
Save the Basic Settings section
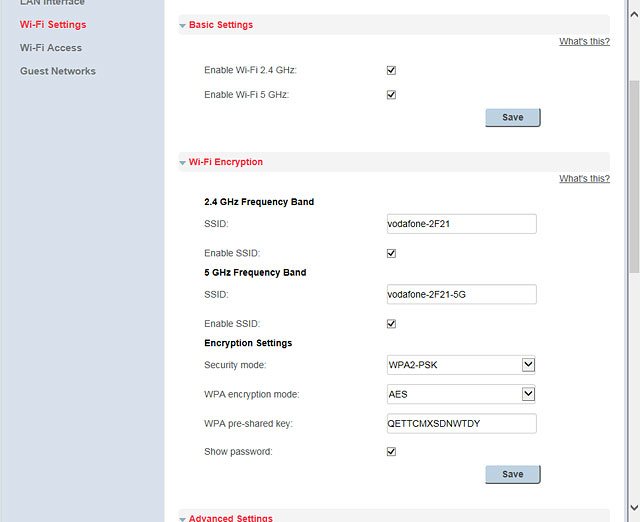coord(513,118)
